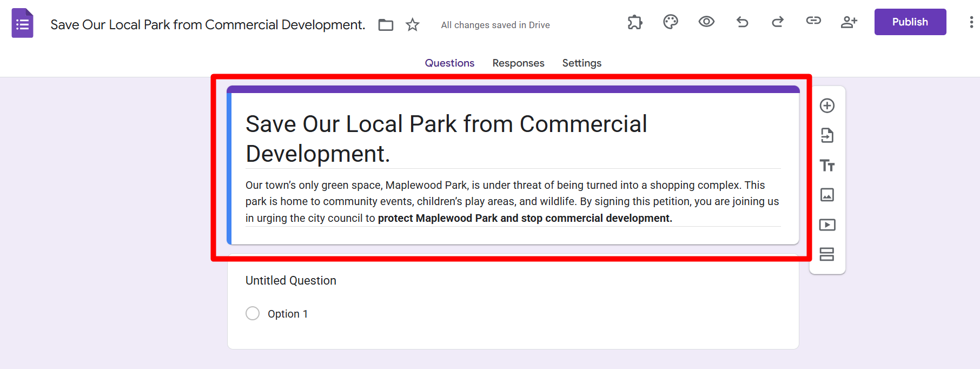The height and width of the screenshot is (369, 980).
Task: Click the undo arrow
Action: click(x=742, y=22)
